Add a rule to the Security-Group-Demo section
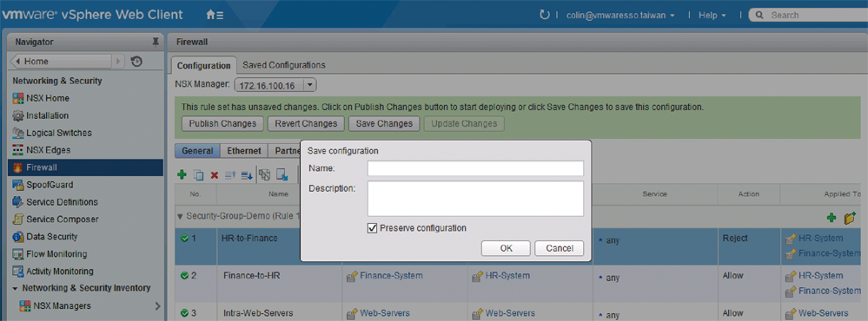The height and width of the screenshot is (321, 868). click(x=832, y=218)
